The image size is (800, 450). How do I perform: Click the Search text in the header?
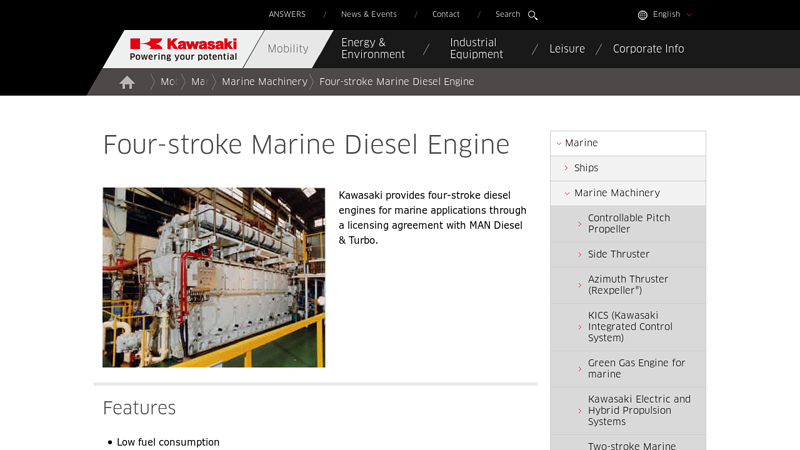[508, 14]
